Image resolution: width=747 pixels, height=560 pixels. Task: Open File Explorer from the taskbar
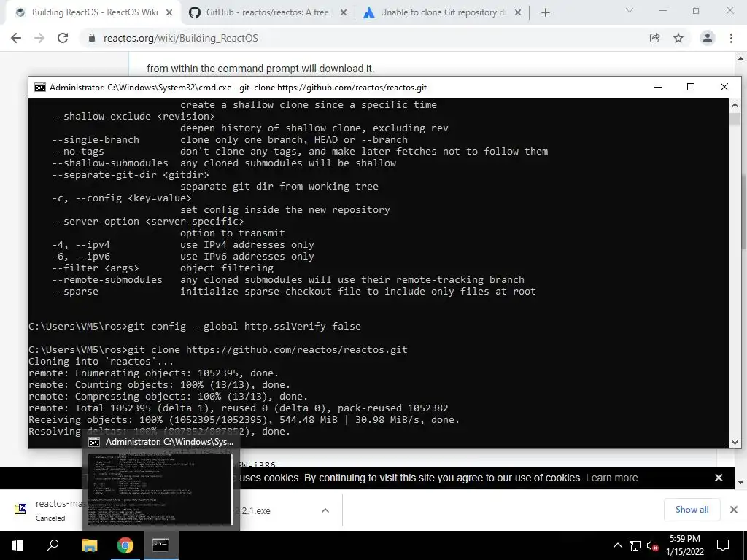click(89, 545)
